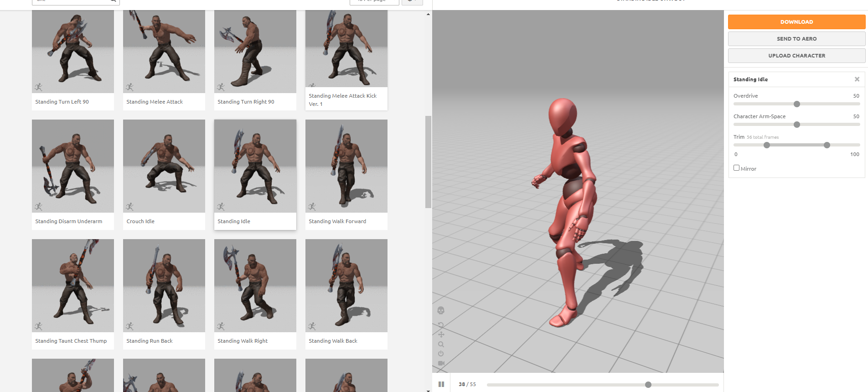The height and width of the screenshot is (392, 868).
Task: Click the reset camera rotation icon
Action: click(x=441, y=325)
